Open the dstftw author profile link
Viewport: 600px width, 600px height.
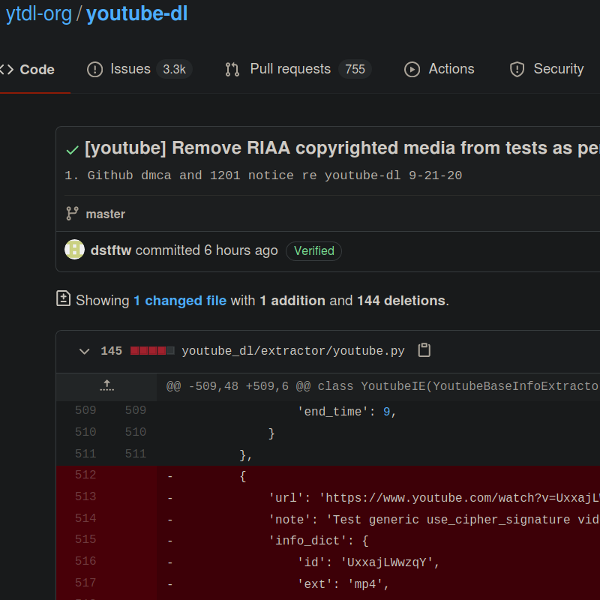110,250
